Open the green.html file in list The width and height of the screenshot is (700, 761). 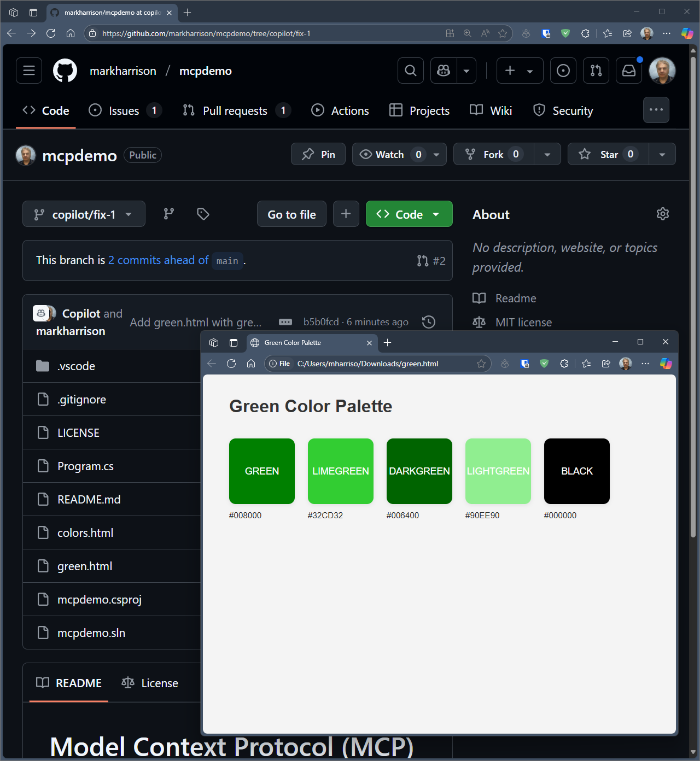[x=85, y=566]
